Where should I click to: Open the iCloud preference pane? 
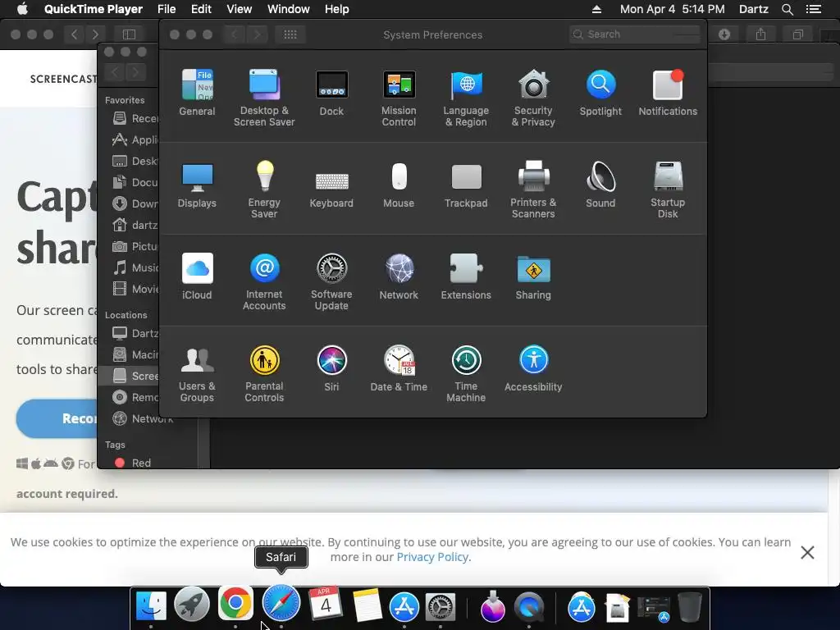(x=197, y=276)
